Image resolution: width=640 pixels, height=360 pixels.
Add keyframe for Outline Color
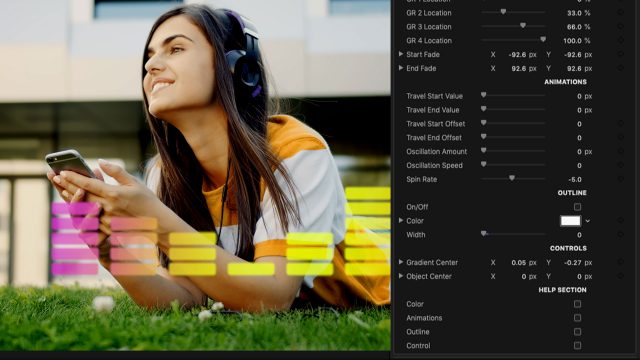point(620,221)
